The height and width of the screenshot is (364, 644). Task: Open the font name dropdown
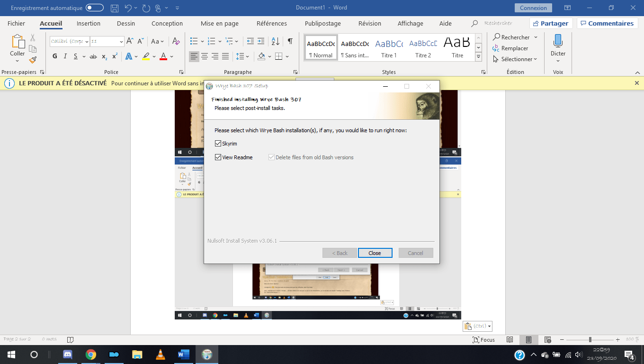pyautogui.click(x=86, y=42)
